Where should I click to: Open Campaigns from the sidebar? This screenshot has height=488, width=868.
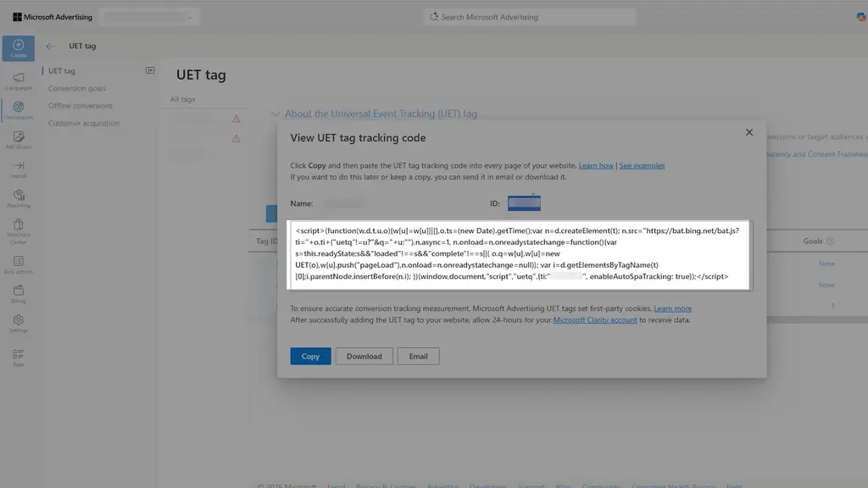pyautogui.click(x=19, y=80)
